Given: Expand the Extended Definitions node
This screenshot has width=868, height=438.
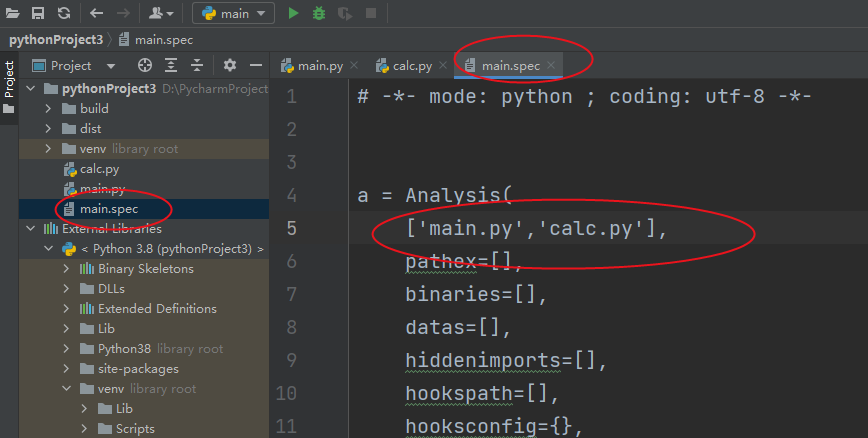Looking at the screenshot, I should coord(66,308).
